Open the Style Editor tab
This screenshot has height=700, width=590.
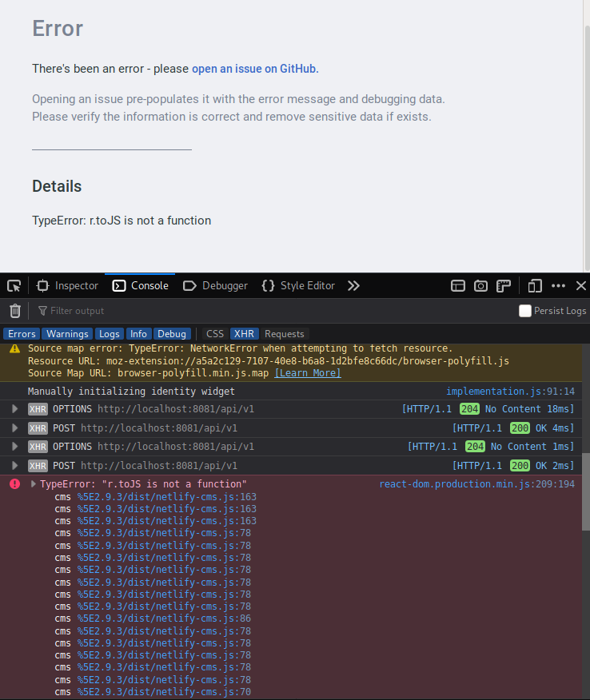pyautogui.click(x=298, y=286)
